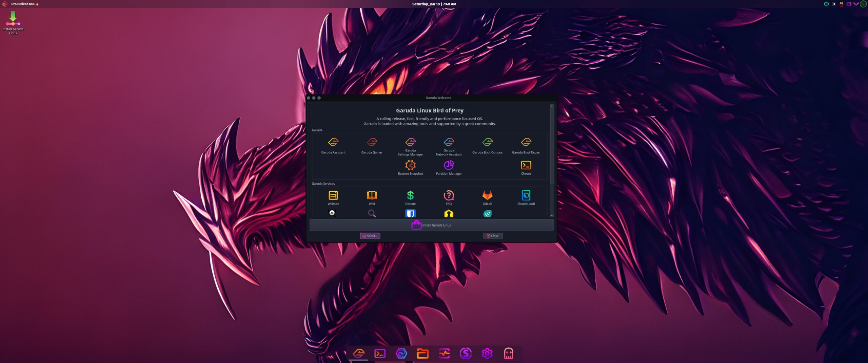Click the vertical scrollbar thumb in Garuda Welcome

tap(552, 146)
